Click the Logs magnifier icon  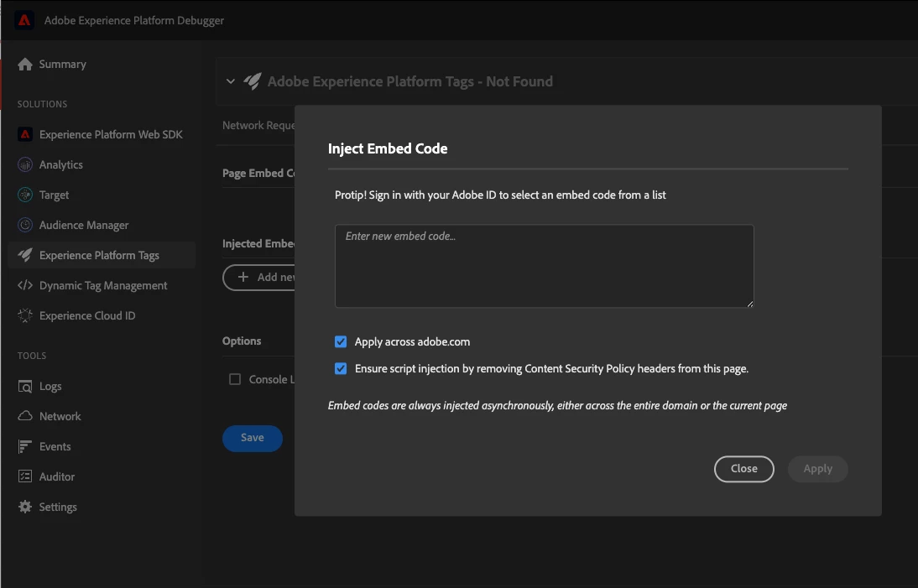(24, 386)
